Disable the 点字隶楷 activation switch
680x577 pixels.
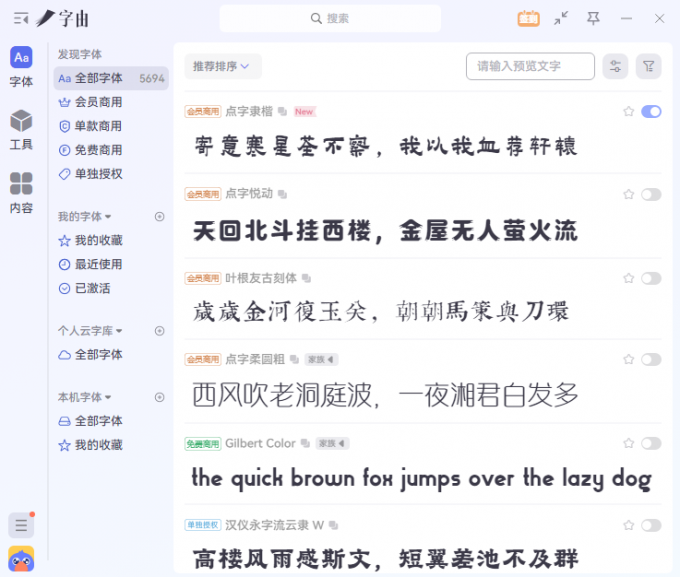pos(651,111)
